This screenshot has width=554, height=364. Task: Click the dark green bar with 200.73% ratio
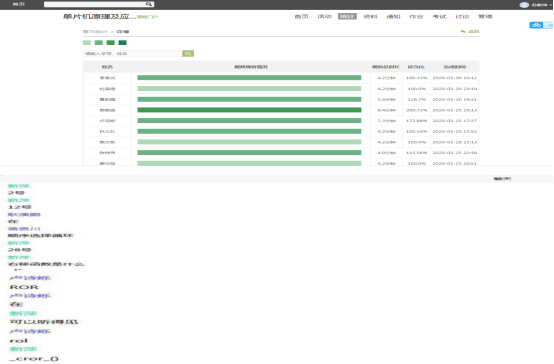(x=249, y=110)
